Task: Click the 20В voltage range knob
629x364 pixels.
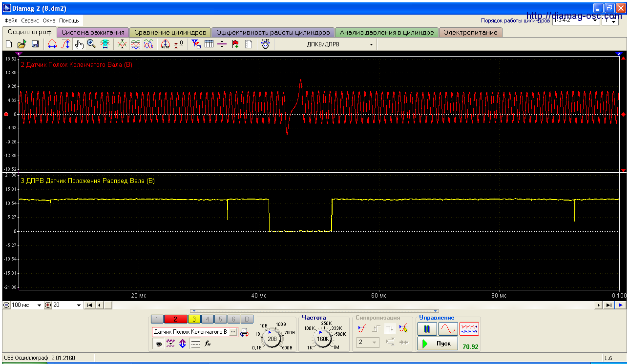Action: [273, 338]
